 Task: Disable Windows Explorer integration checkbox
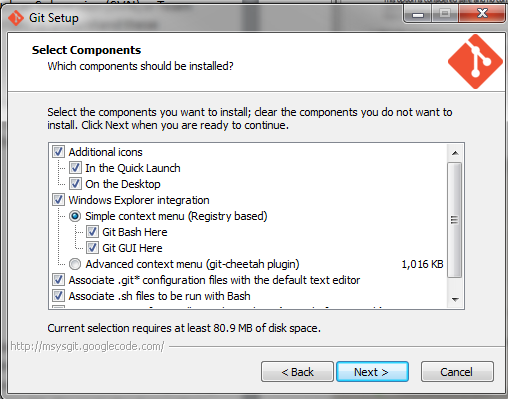point(58,200)
